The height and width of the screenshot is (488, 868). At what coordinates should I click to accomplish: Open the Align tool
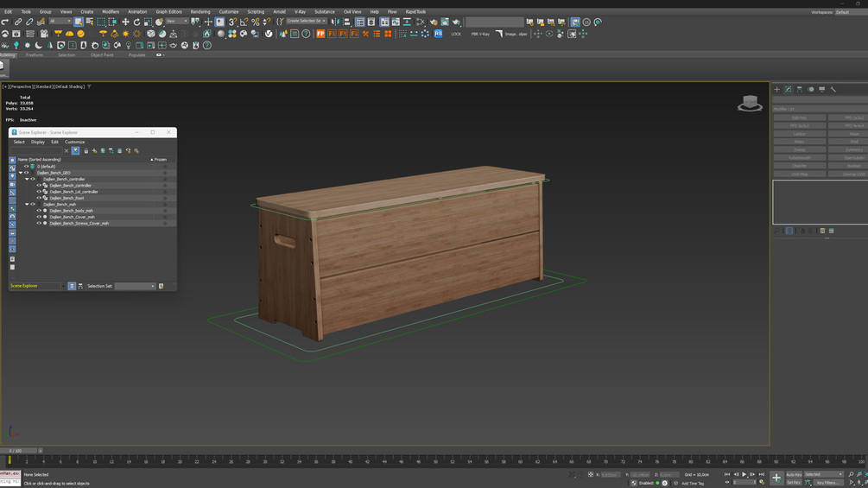pyautogui.click(x=346, y=22)
